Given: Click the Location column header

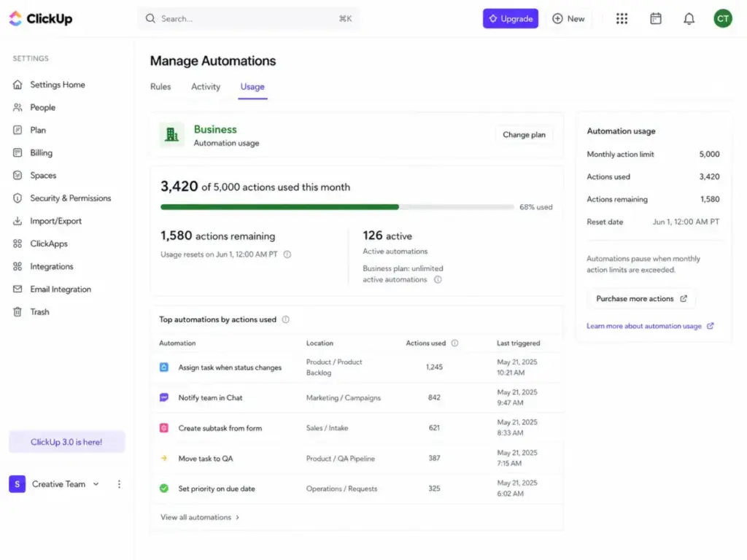Looking at the screenshot, I should tap(320, 343).
